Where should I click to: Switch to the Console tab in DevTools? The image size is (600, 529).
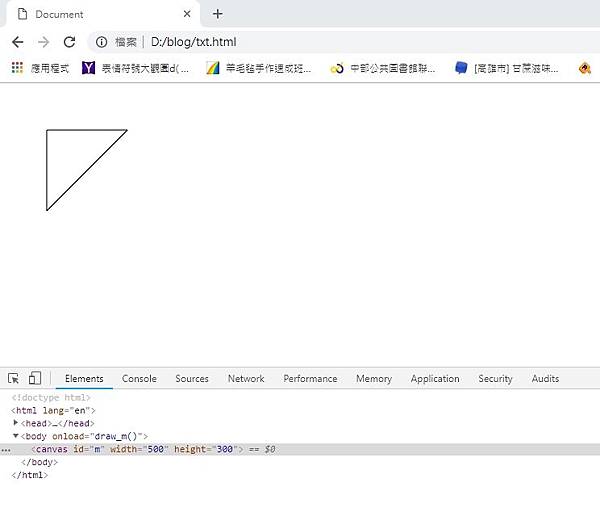click(139, 379)
